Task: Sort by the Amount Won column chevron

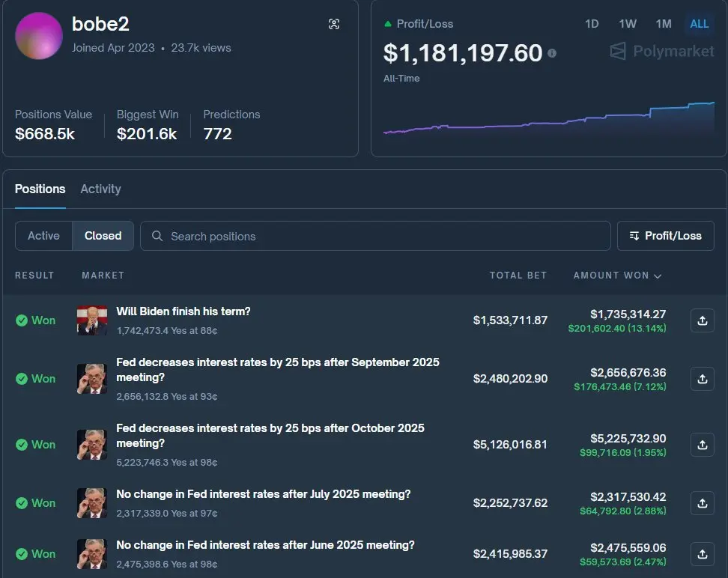Action: pyautogui.click(x=658, y=276)
